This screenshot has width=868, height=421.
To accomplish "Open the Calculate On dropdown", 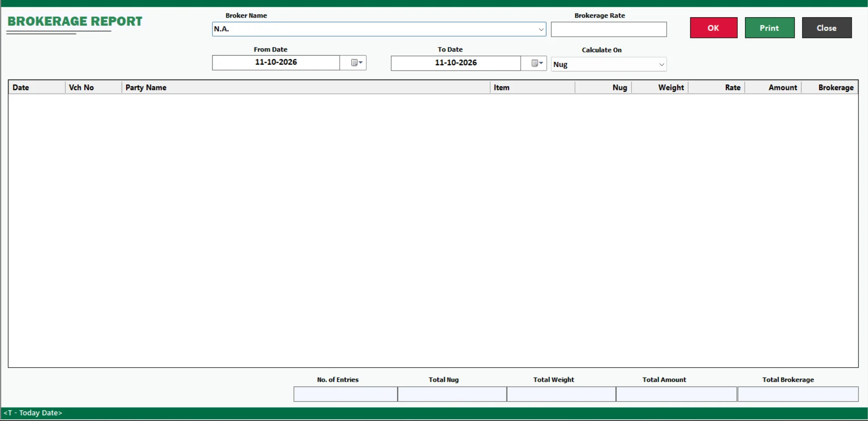I will (x=661, y=64).
